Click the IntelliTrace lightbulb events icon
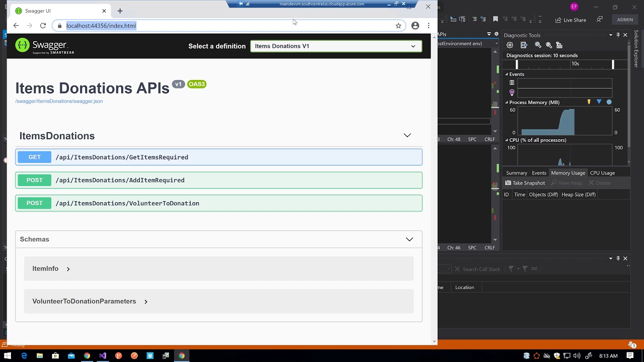Screen dimensions: 644x362 pyautogui.click(x=512, y=93)
